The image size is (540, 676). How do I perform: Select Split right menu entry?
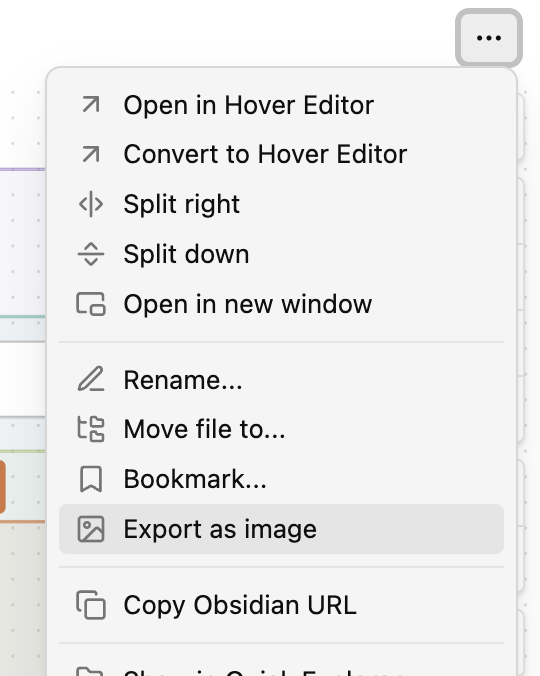281,204
